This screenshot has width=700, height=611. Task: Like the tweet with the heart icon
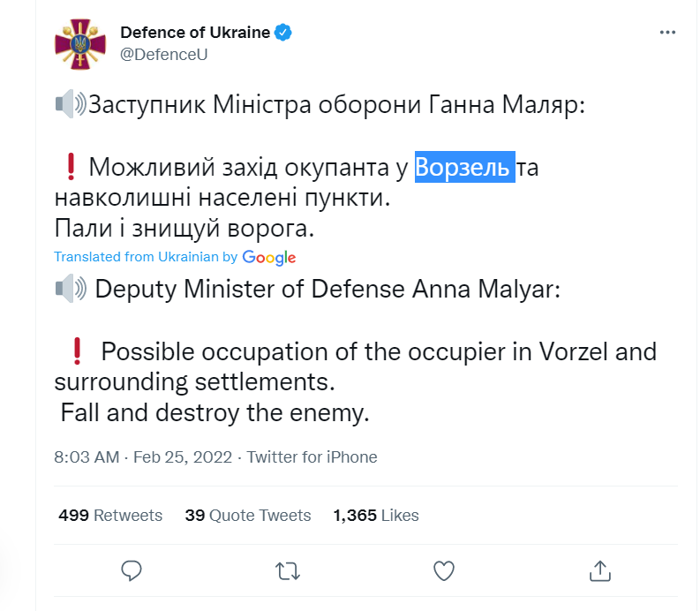(x=444, y=570)
